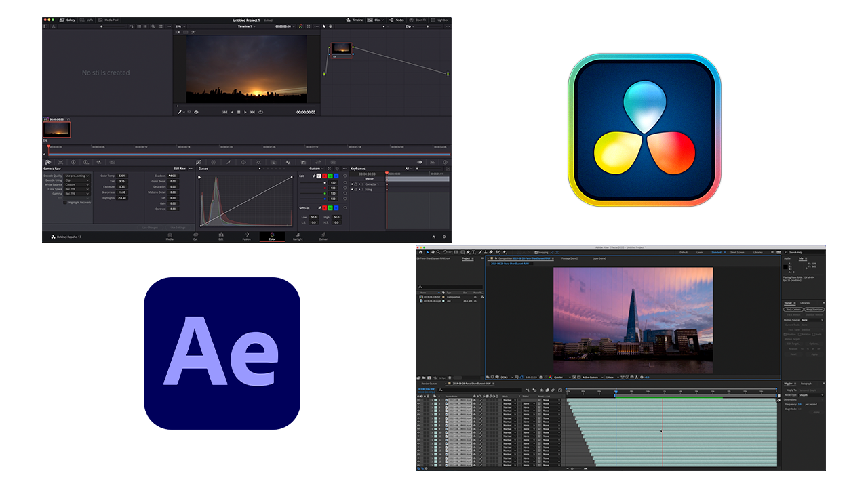Viewport: 868px width, 488px height.
Task: Open the Decode Quality dropdown
Action: 77,176
